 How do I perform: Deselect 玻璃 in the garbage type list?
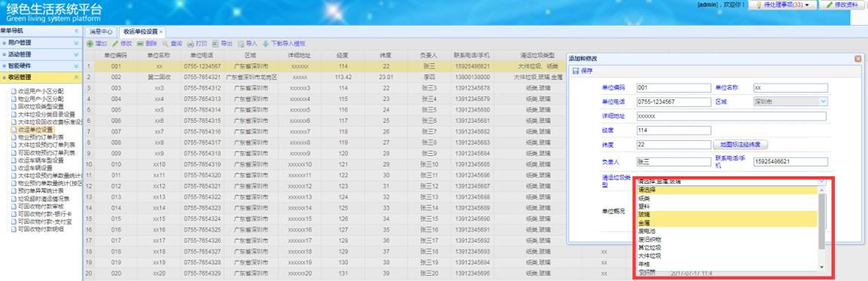pyautogui.click(x=727, y=215)
